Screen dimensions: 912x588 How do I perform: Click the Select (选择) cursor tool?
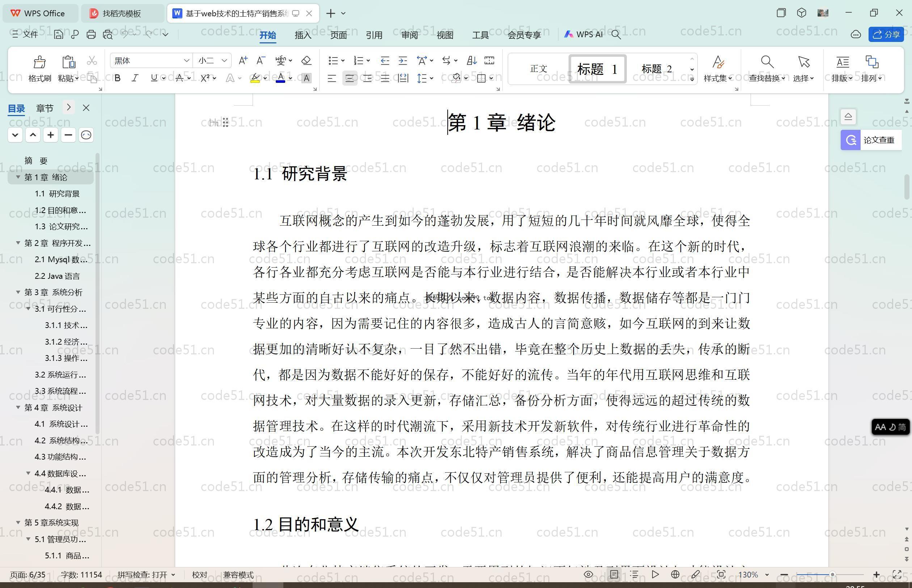tap(803, 69)
